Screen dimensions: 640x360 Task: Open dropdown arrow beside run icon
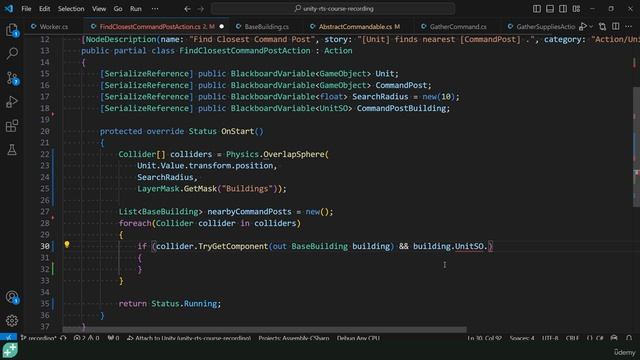[591, 27]
